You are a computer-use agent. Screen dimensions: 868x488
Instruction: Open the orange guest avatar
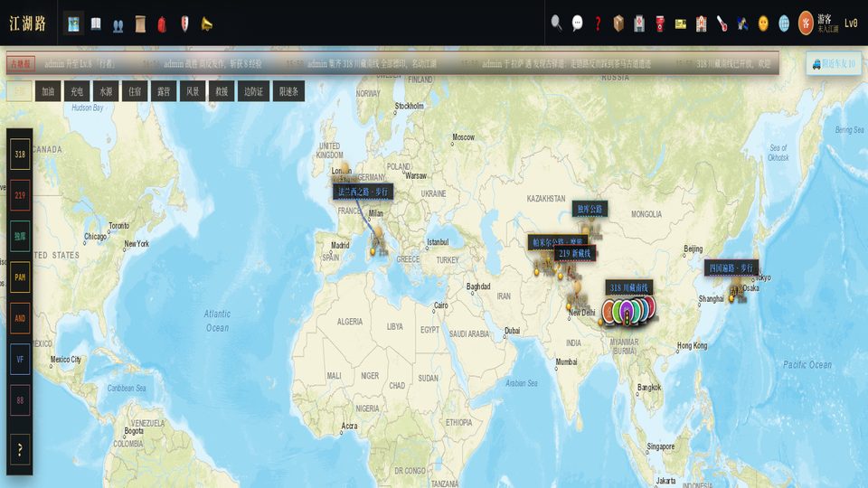point(806,23)
